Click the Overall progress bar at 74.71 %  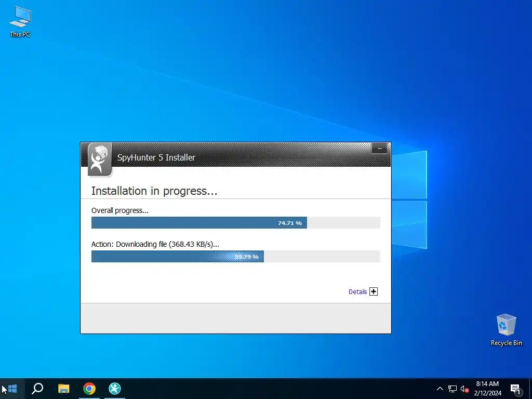(236, 223)
